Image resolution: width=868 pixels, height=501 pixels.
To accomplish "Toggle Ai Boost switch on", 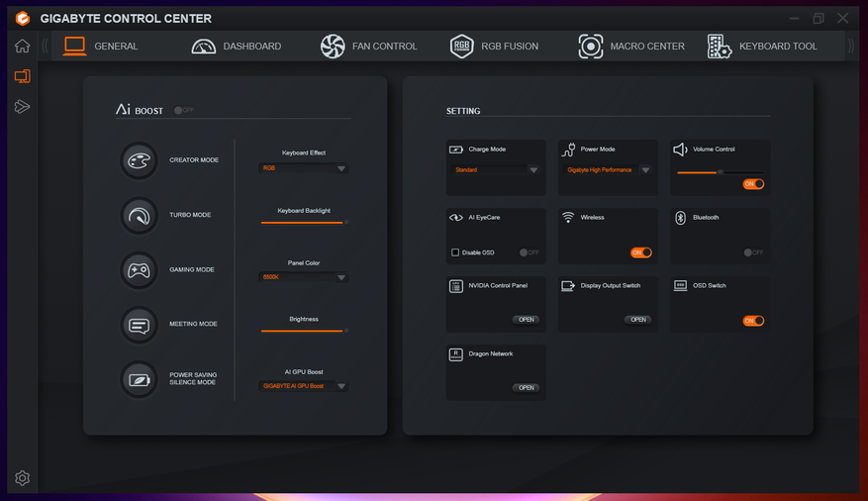I will pyautogui.click(x=184, y=110).
